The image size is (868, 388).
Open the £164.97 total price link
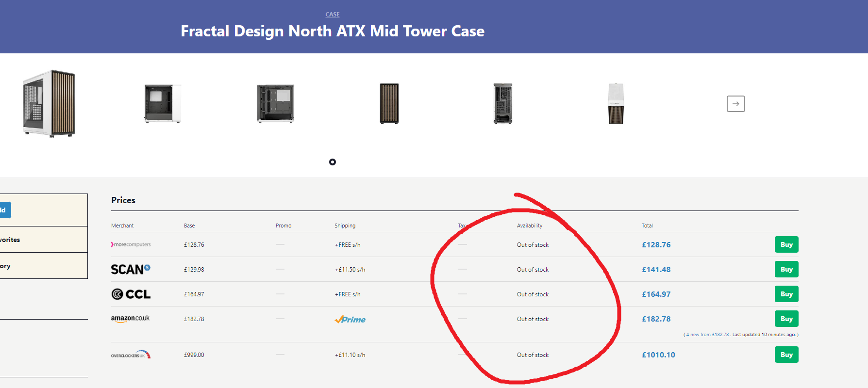coord(656,294)
